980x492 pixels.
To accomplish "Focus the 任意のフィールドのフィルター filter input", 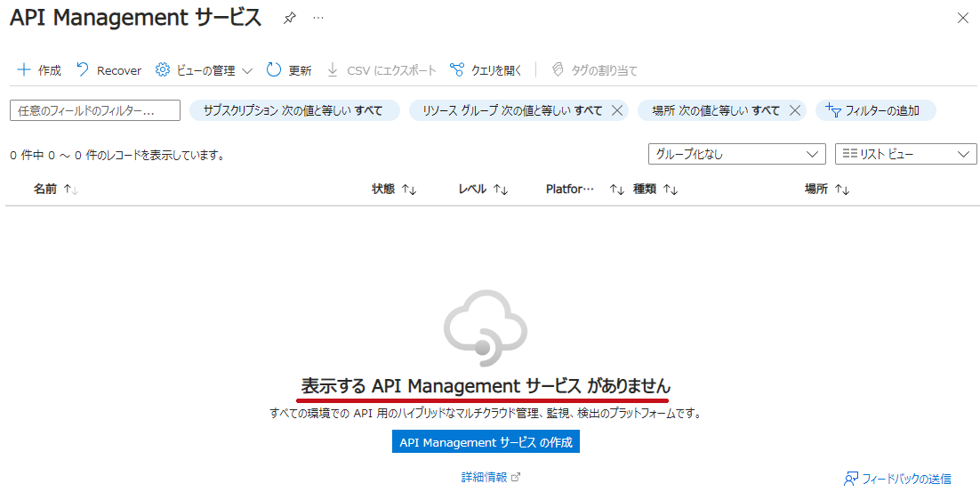I will click(95, 110).
